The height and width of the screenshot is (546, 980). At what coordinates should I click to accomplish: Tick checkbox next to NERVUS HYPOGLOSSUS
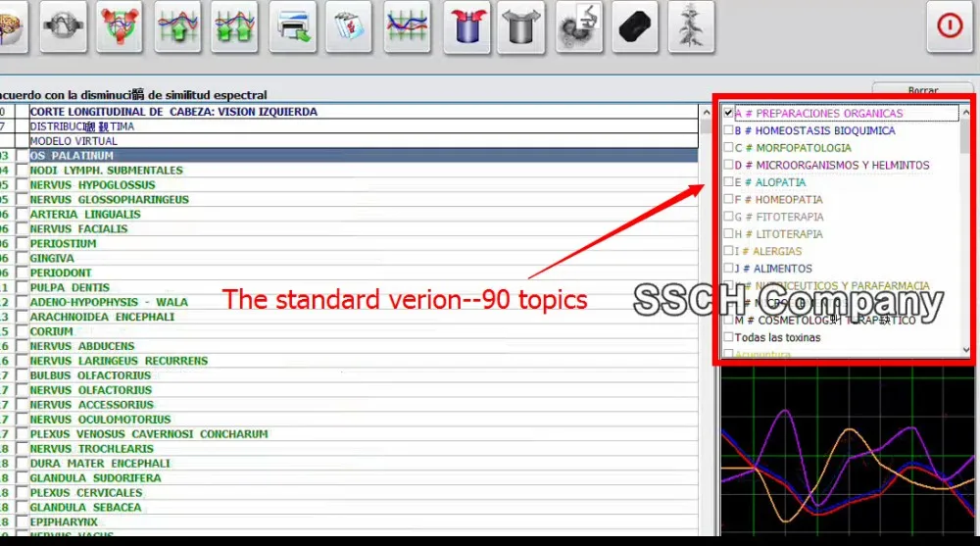click(x=22, y=185)
